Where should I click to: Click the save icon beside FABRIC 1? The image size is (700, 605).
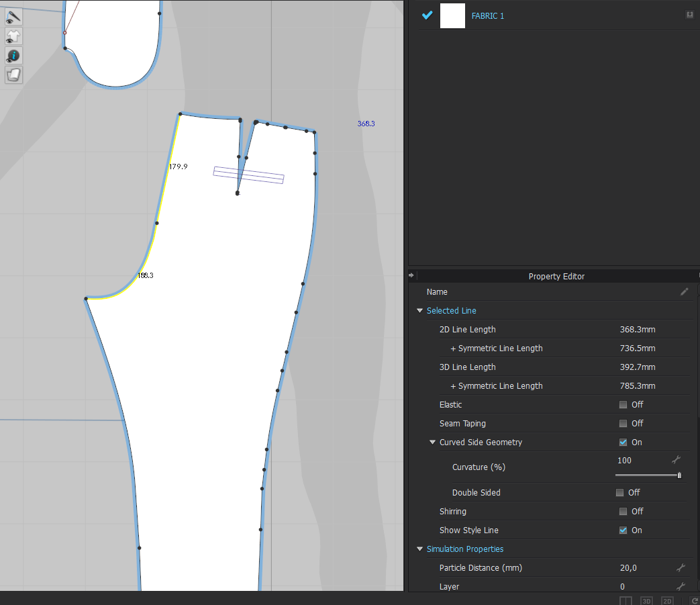pyautogui.click(x=689, y=15)
